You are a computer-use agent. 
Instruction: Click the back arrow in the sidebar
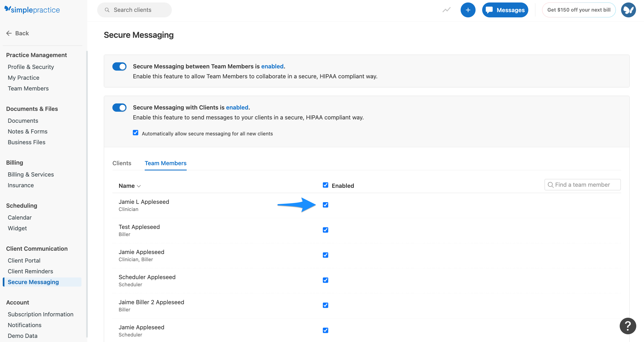(x=9, y=33)
